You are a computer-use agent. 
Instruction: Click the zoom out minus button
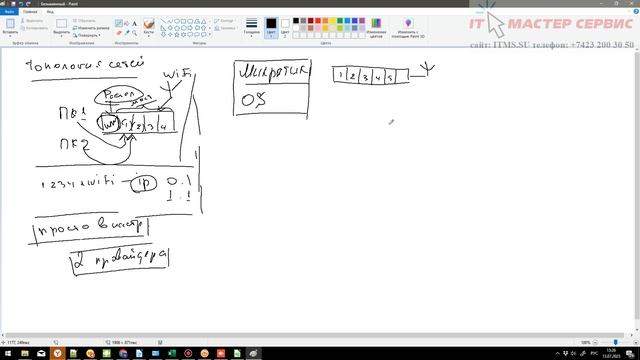click(x=595, y=342)
